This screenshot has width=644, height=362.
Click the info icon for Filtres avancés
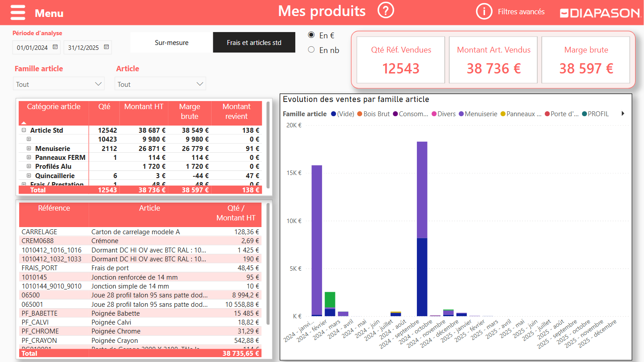click(484, 12)
